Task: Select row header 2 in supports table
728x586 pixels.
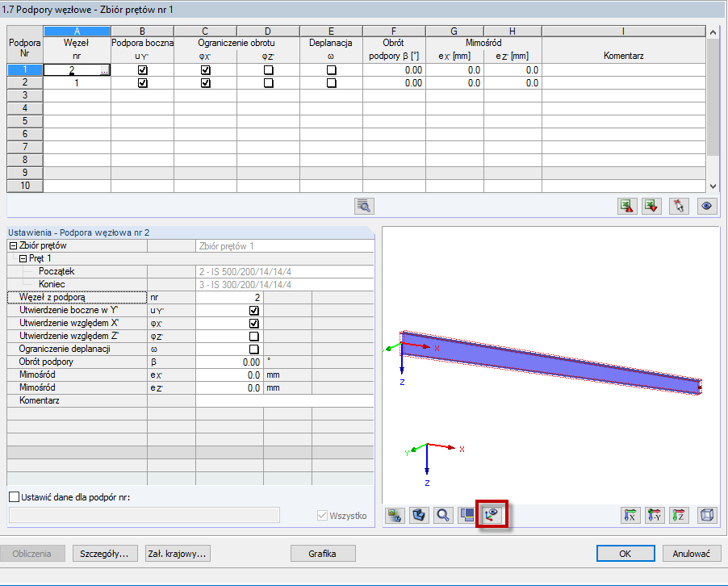Action: 25,82
